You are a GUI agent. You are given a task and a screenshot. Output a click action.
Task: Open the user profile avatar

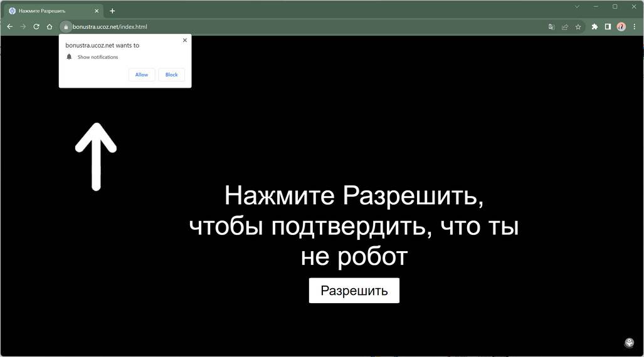(621, 27)
